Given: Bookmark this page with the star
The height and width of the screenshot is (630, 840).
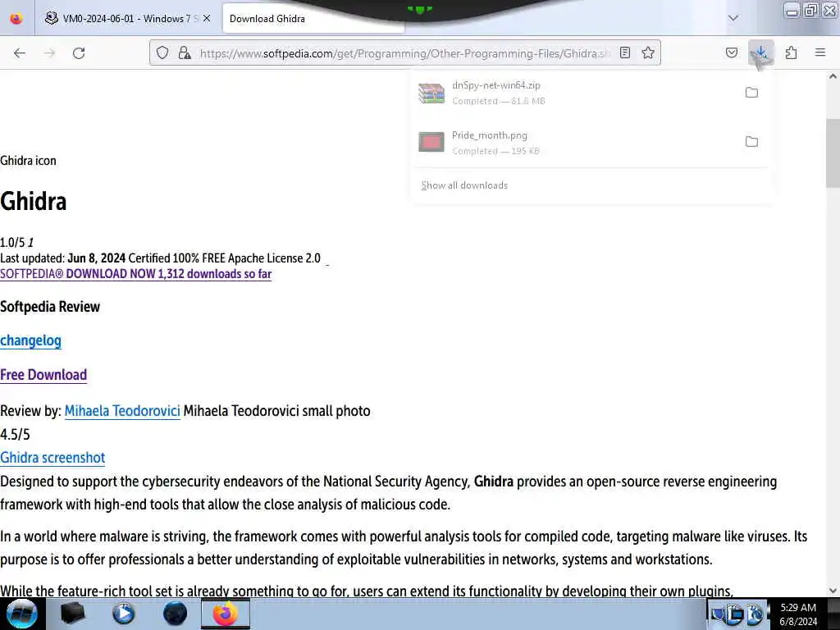Looking at the screenshot, I should (x=648, y=52).
